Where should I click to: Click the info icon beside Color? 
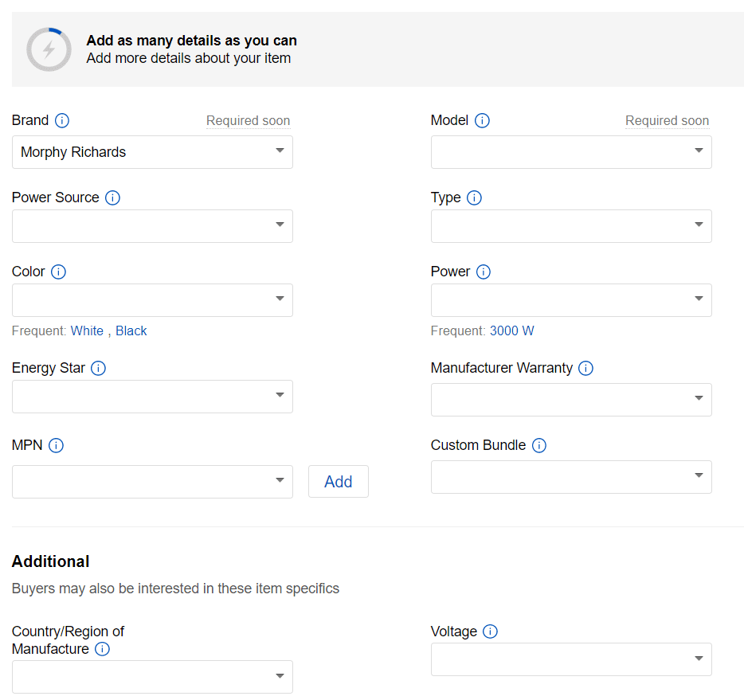pos(58,272)
